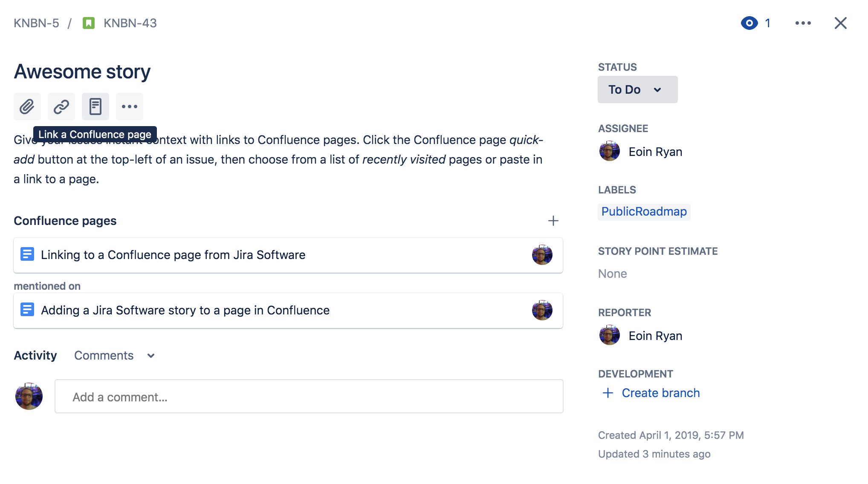Open Adding a Jira Software story page
The image size is (868, 484).
(x=185, y=310)
